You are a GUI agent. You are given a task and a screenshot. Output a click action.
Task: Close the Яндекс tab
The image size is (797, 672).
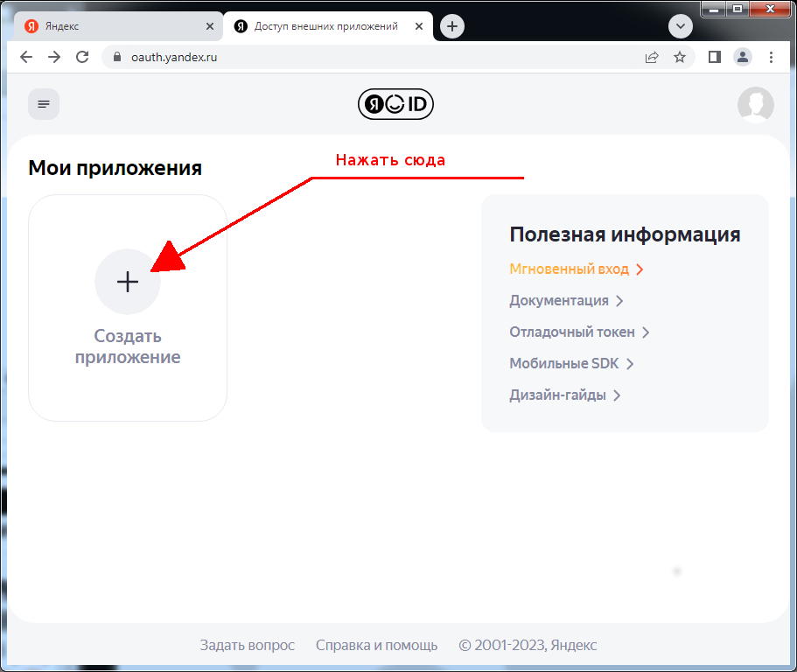pos(209,26)
